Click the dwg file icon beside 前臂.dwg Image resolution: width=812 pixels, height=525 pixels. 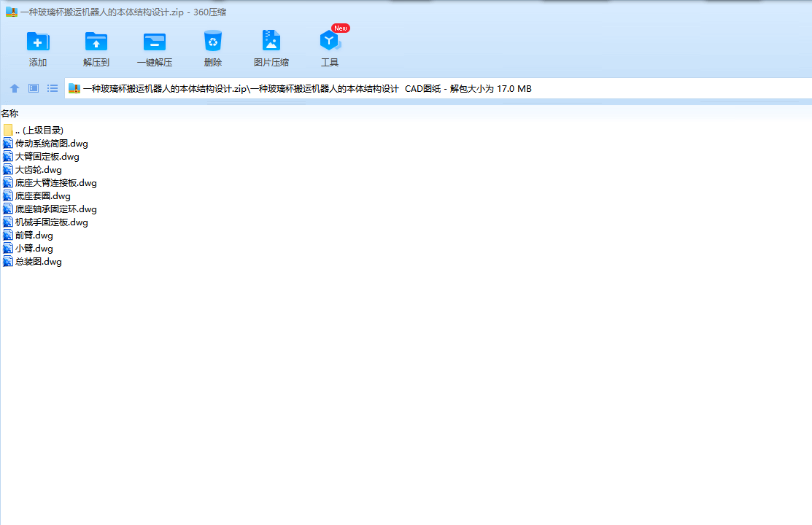(8, 235)
